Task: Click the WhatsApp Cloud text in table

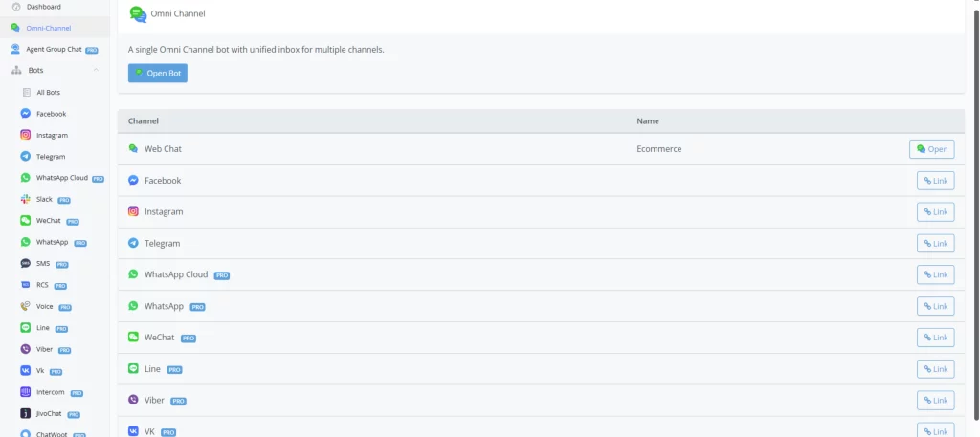Action: coord(176,274)
